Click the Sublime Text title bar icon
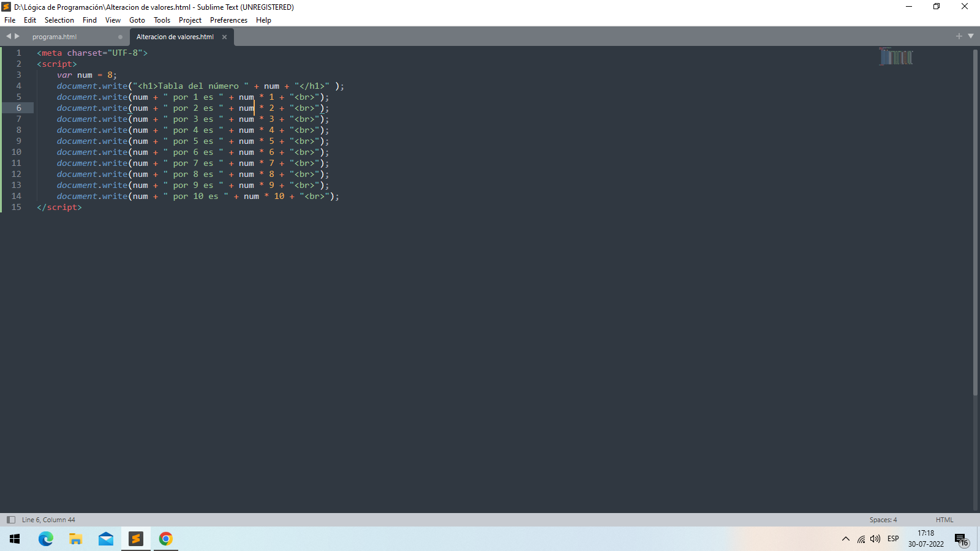Image resolution: width=980 pixels, height=551 pixels. point(6,7)
